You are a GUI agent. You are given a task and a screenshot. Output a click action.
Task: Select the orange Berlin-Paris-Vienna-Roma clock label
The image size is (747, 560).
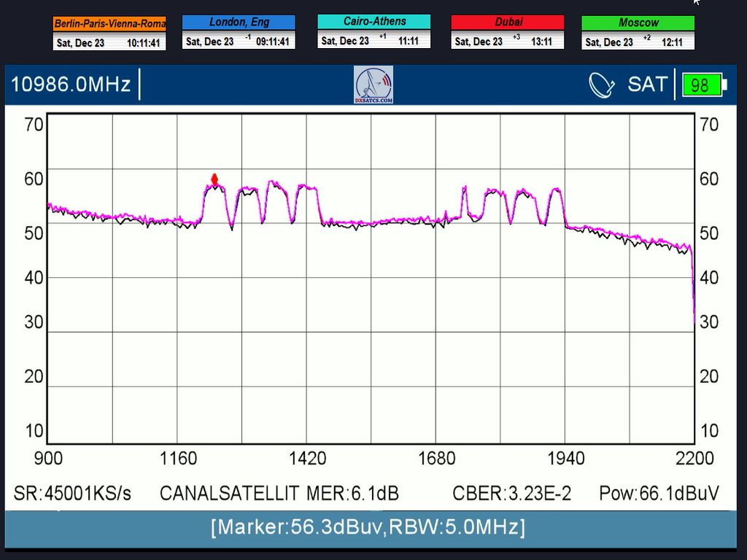point(109,24)
